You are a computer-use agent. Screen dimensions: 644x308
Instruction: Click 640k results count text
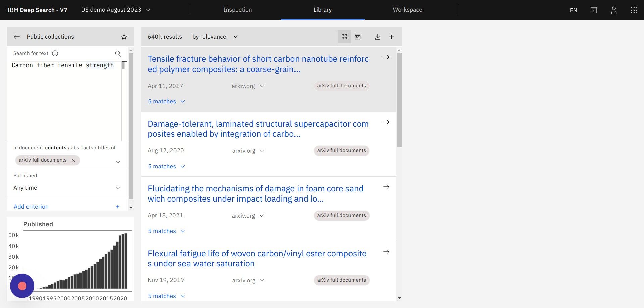[x=165, y=37]
